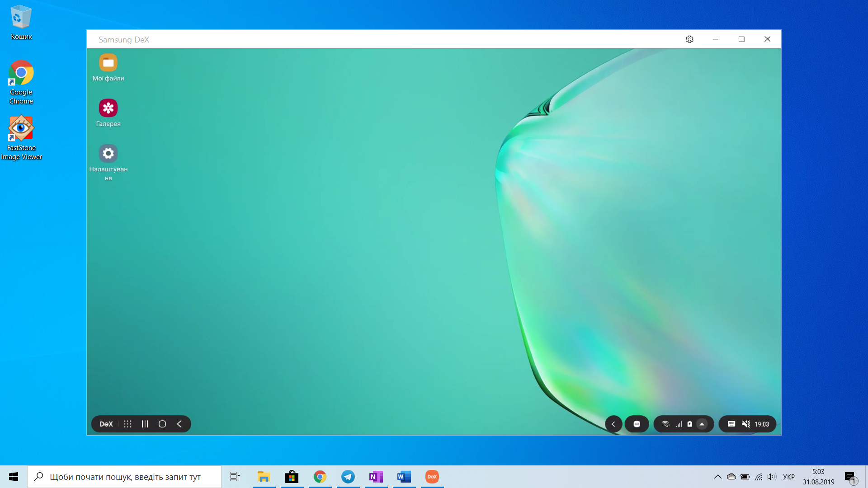The height and width of the screenshot is (488, 868).
Task: Click the DeX notification bubble icon
Action: click(x=637, y=424)
